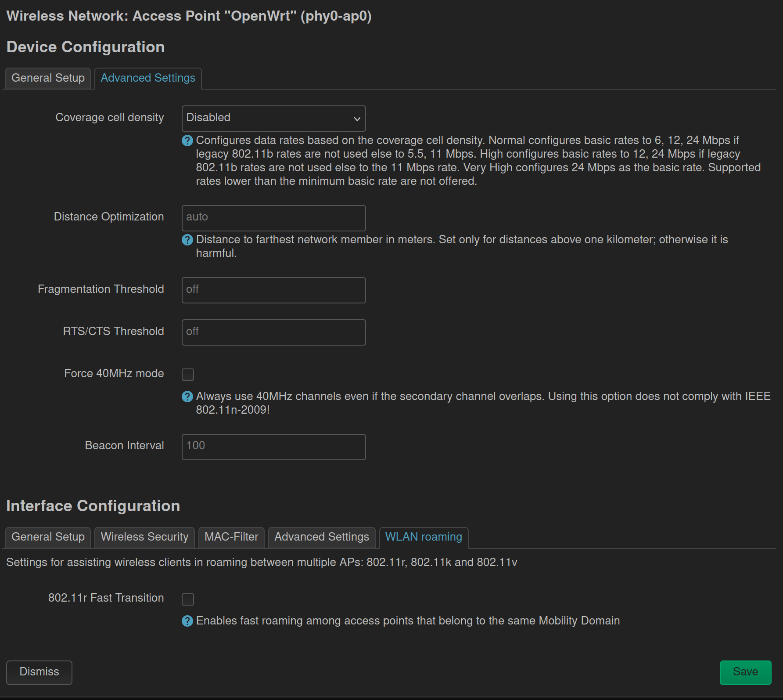The height and width of the screenshot is (700, 783).
Task: Open the Coverage cell density dropdown
Action: coord(274,118)
